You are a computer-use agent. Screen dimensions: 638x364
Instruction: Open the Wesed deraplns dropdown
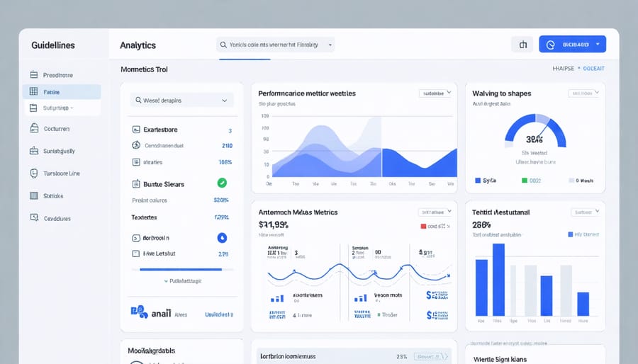(x=182, y=101)
